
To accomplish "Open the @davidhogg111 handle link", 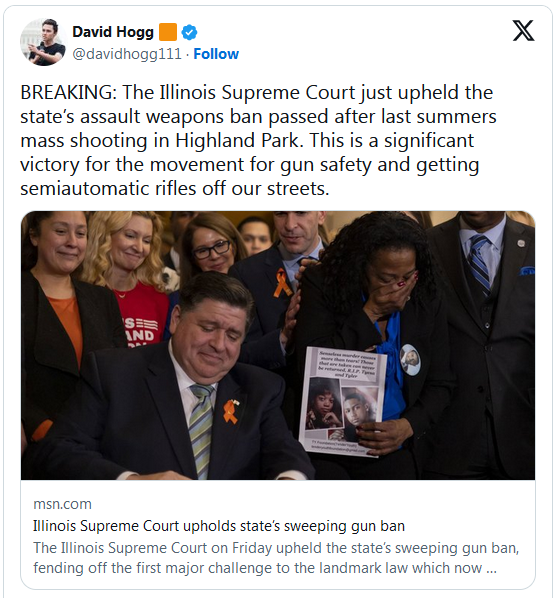I will pos(127,54).
